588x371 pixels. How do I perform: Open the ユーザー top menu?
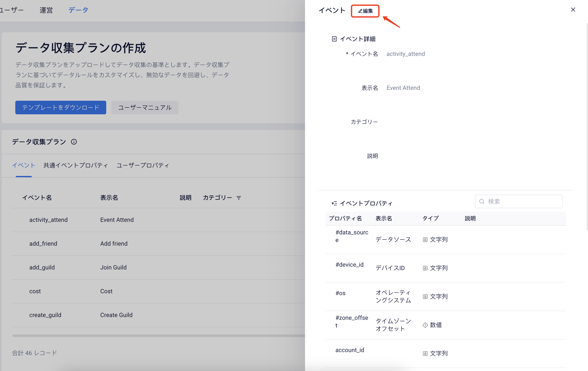(x=12, y=10)
